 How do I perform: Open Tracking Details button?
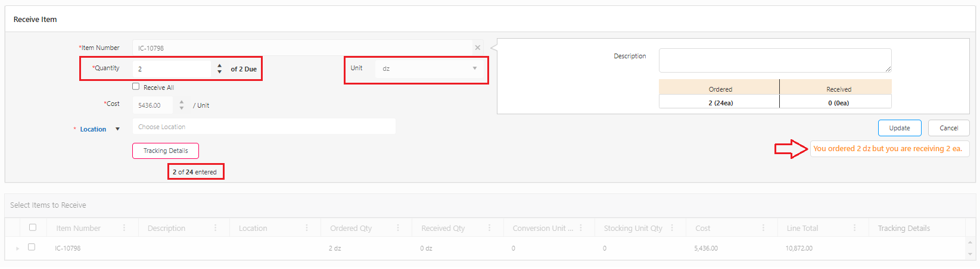click(166, 151)
